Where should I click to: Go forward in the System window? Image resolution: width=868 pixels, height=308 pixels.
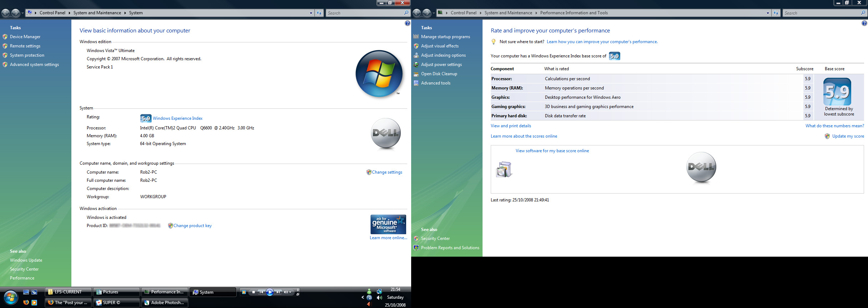pyautogui.click(x=15, y=13)
